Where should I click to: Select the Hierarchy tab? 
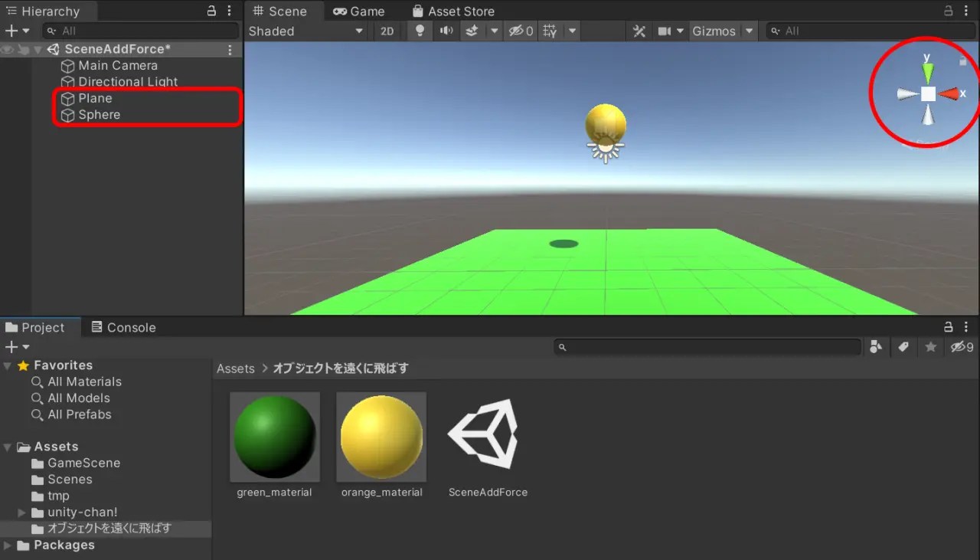[42, 11]
